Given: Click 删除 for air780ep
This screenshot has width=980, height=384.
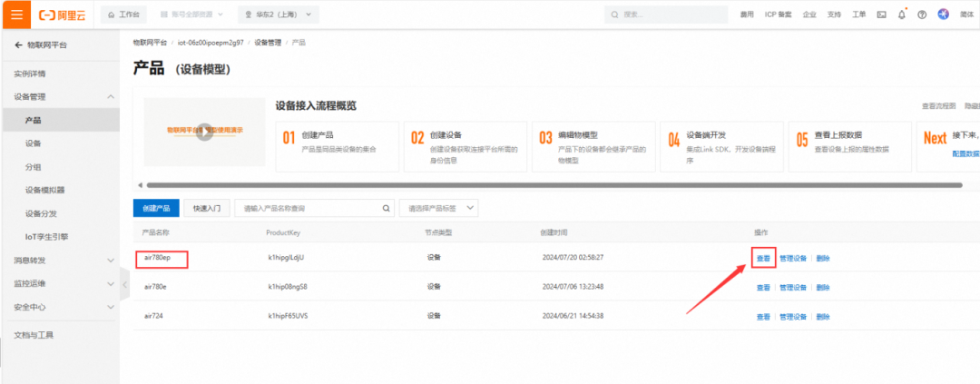Looking at the screenshot, I should tap(823, 259).
